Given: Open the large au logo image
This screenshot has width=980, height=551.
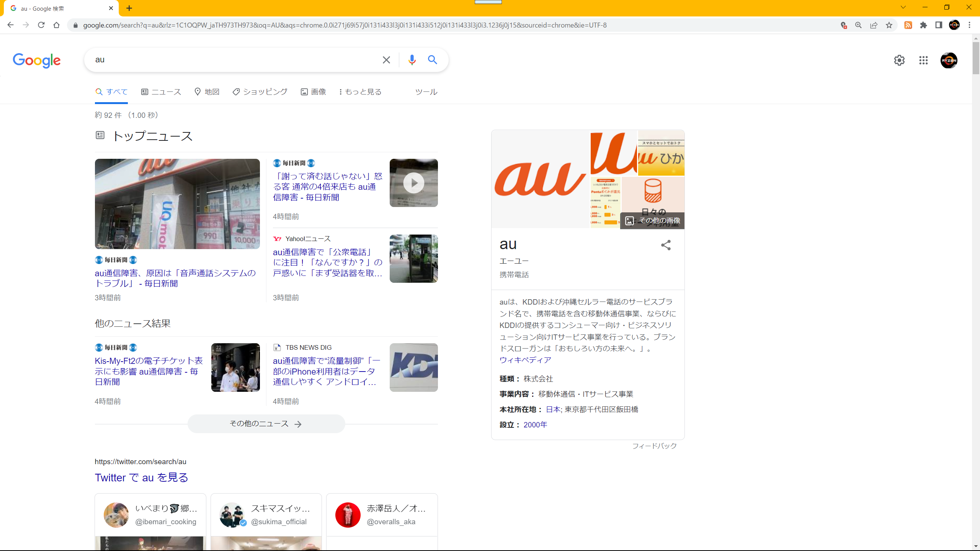Looking at the screenshot, I should coord(541,179).
